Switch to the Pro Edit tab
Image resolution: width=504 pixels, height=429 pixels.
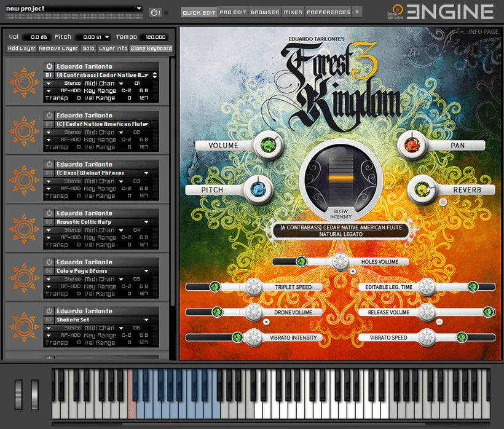click(233, 12)
